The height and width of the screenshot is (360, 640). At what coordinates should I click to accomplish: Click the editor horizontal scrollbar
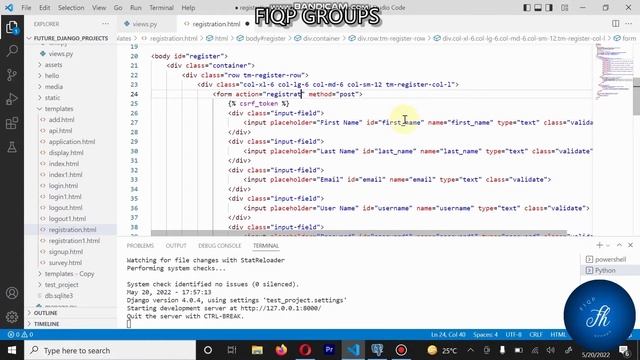click(x=359, y=233)
